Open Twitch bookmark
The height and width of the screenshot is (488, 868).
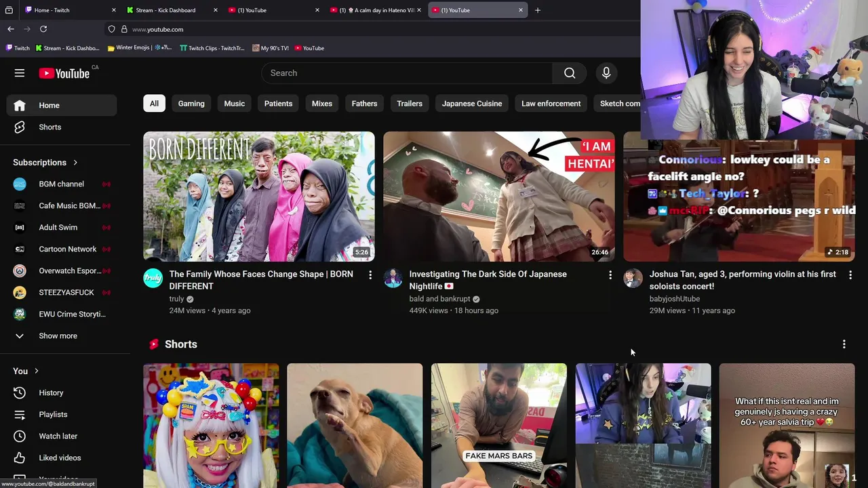(18, 48)
